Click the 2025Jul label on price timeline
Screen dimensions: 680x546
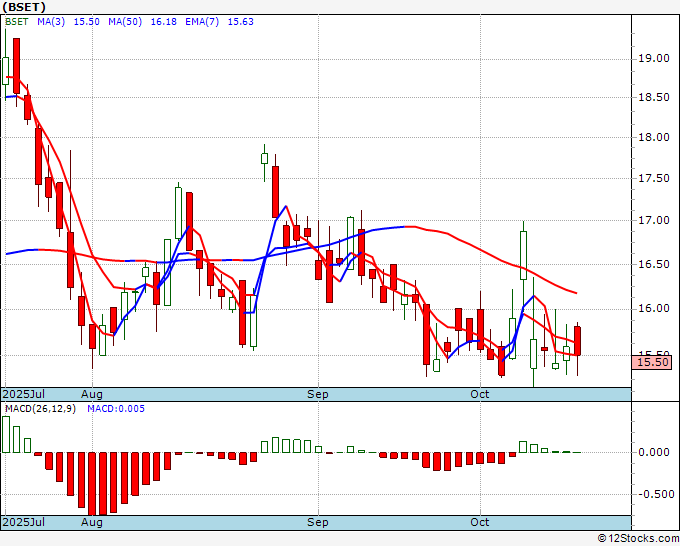click(x=24, y=394)
